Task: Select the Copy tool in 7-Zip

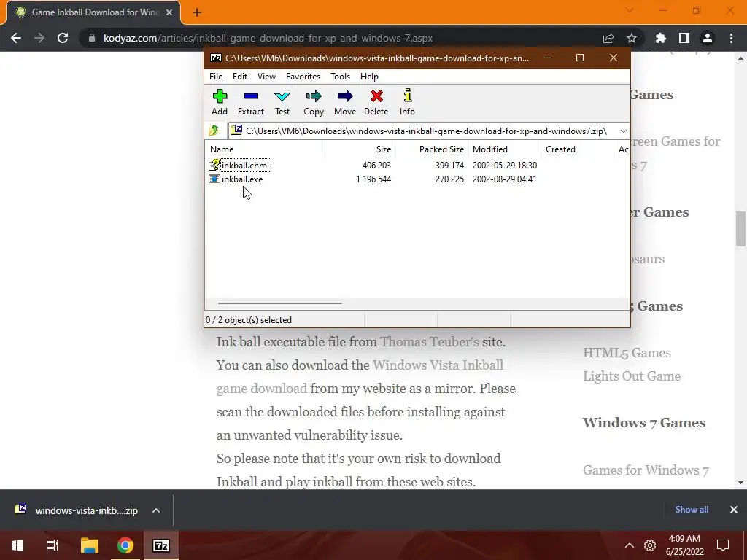Action: [x=314, y=102]
